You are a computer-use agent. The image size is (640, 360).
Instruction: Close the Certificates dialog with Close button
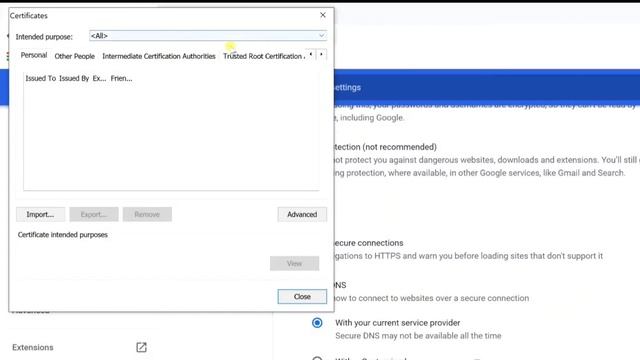pos(302,297)
